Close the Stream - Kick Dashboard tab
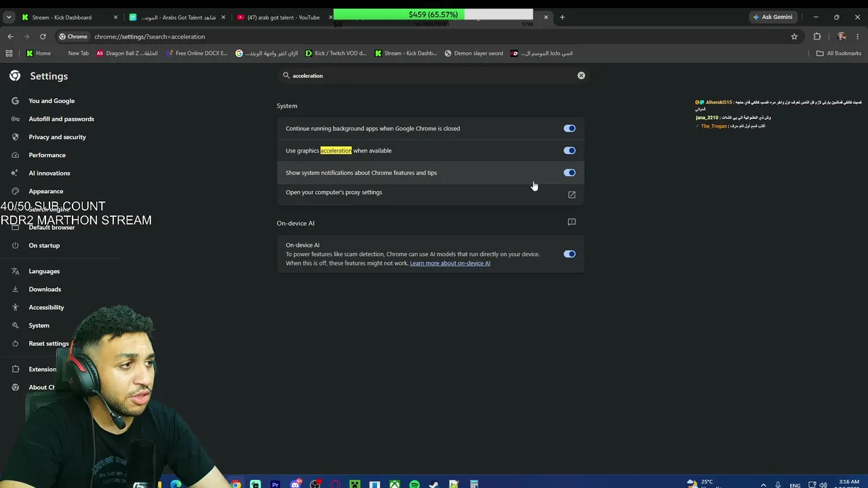The width and height of the screenshot is (868, 488). [x=115, y=17]
